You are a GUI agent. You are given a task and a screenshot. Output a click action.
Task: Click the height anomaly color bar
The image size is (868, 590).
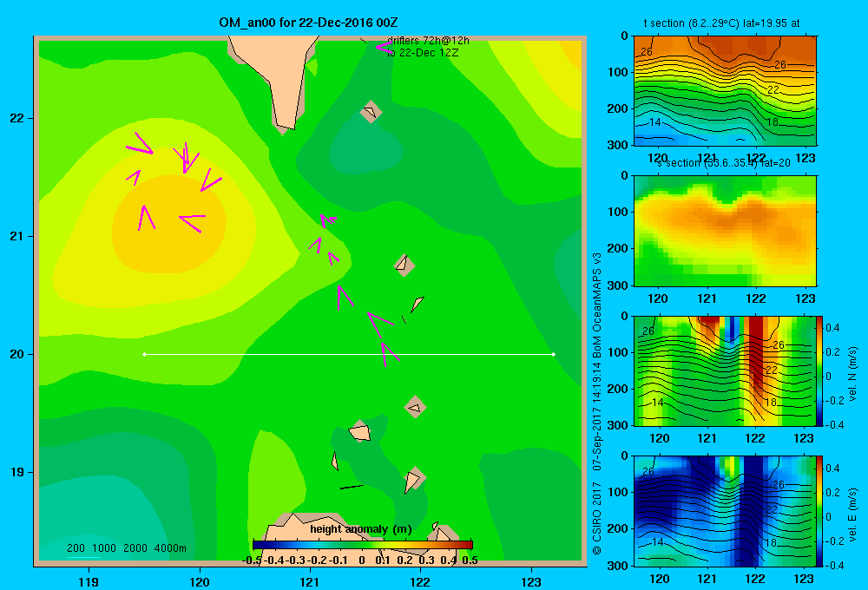[363, 545]
